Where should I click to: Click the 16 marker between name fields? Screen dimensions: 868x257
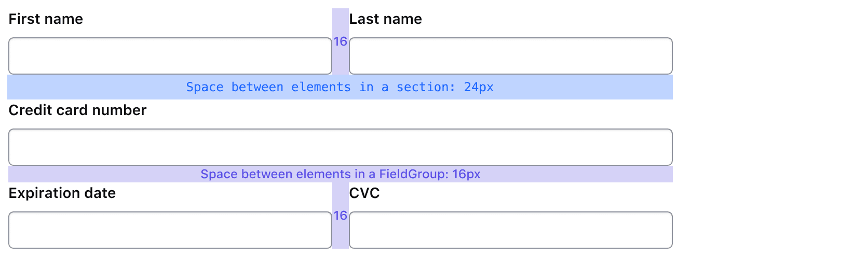[x=340, y=41]
